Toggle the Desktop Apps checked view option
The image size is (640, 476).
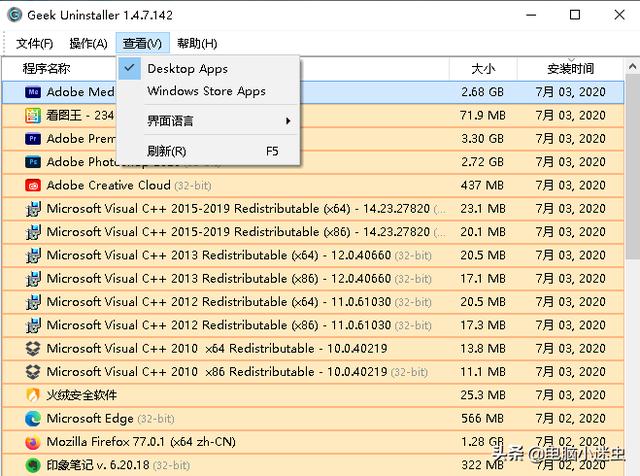point(208,69)
